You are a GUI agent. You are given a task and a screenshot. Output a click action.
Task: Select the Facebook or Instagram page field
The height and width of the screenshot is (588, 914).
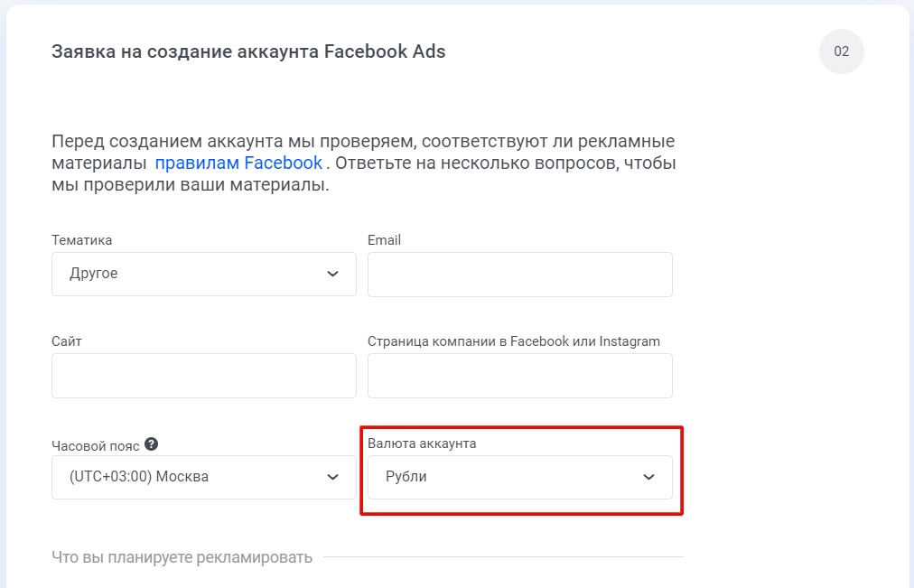click(x=519, y=376)
